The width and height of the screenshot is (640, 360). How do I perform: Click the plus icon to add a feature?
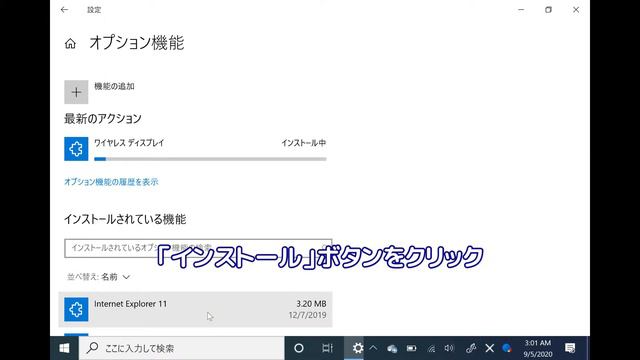pos(76,92)
